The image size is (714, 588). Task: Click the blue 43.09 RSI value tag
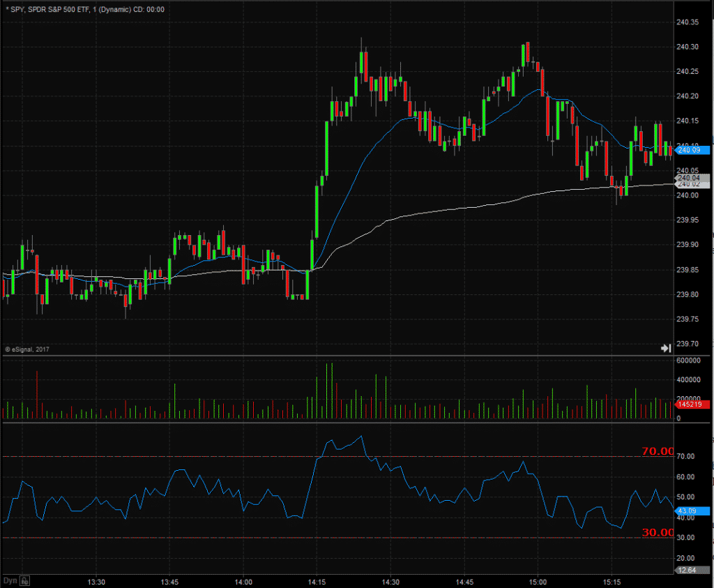[691, 511]
